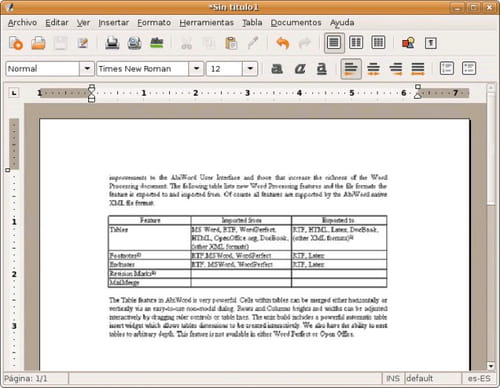Click the Center alignment button

373,69
